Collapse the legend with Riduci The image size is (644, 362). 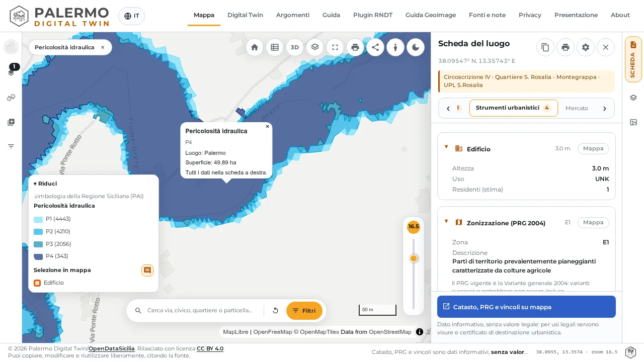45,184
